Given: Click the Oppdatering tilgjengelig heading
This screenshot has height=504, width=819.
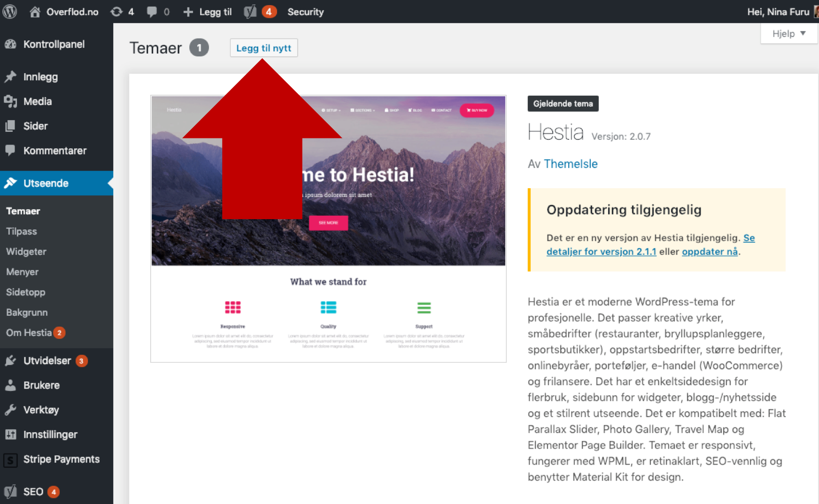Looking at the screenshot, I should tap(624, 210).
